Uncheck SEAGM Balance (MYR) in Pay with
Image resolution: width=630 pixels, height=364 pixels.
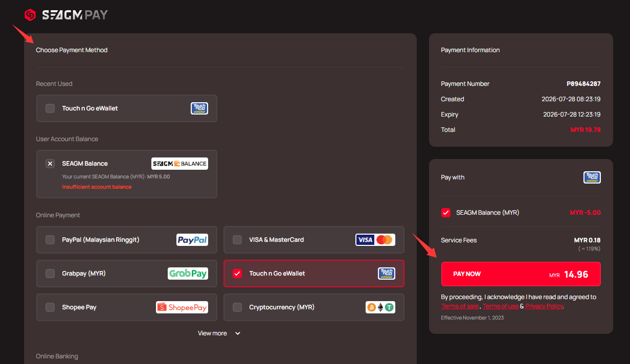point(446,213)
